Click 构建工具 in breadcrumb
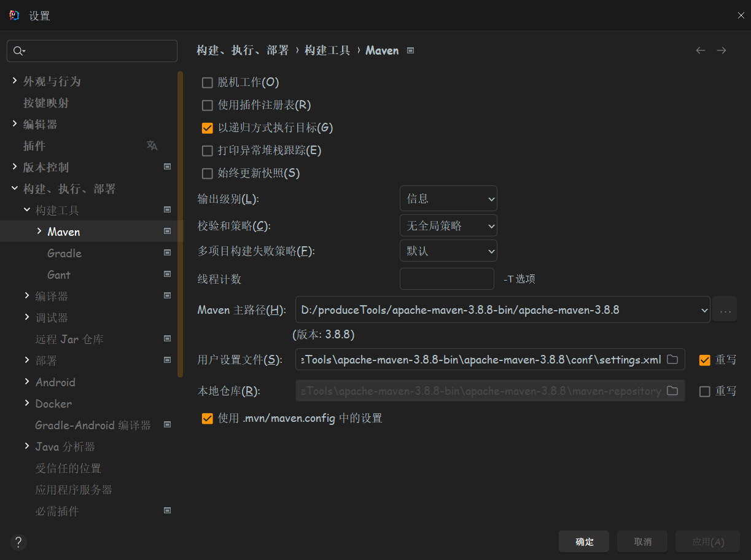The image size is (751, 560). (x=327, y=50)
